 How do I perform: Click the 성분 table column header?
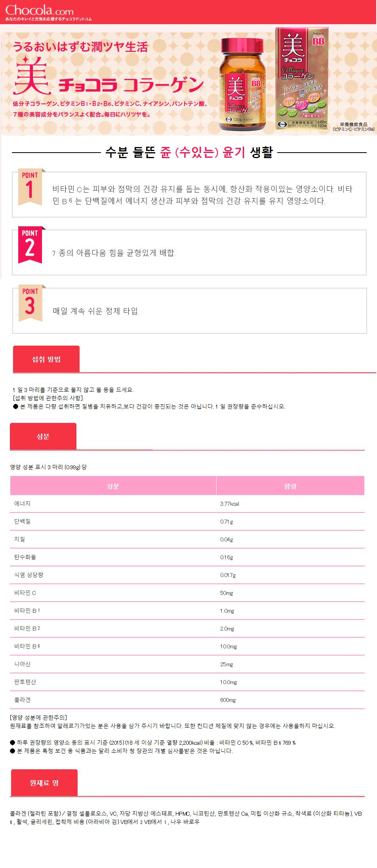click(x=113, y=486)
